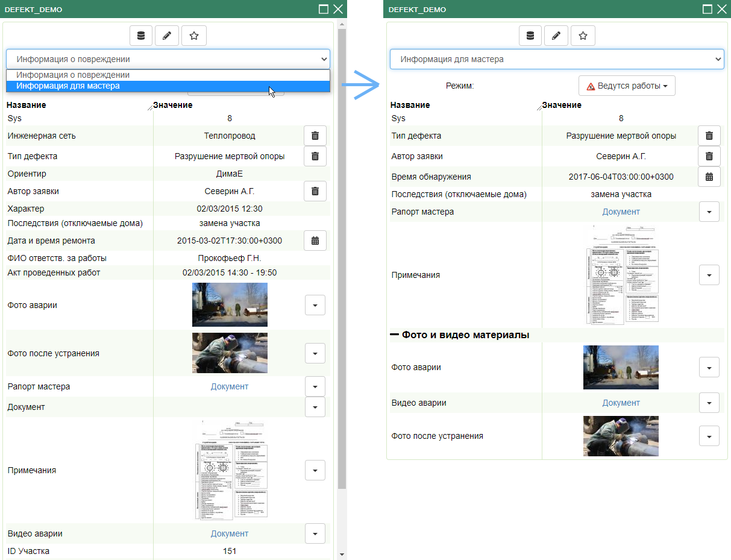Collapse the Фото и видео материалы section
This screenshot has width=731, height=560.
pyautogui.click(x=395, y=335)
